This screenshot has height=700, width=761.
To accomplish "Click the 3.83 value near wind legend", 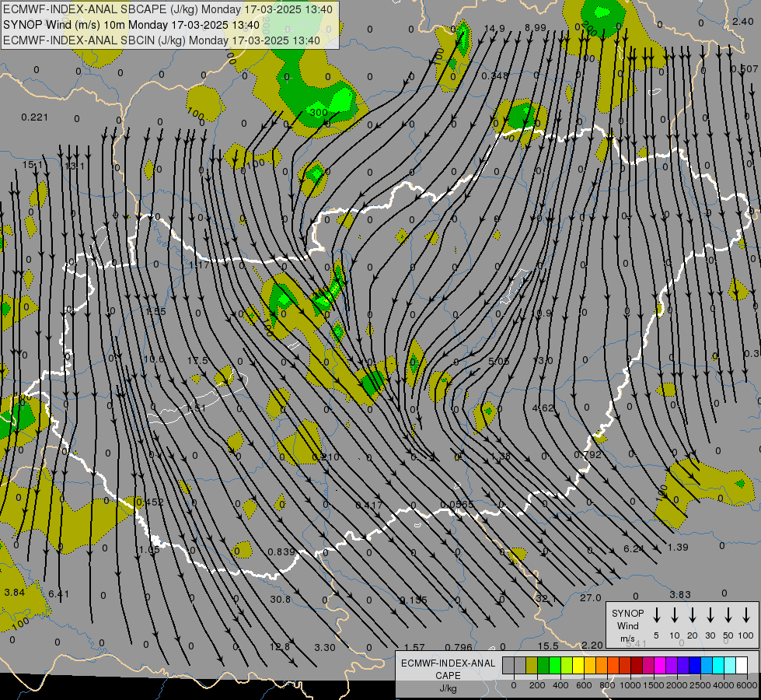I will pos(680,594).
